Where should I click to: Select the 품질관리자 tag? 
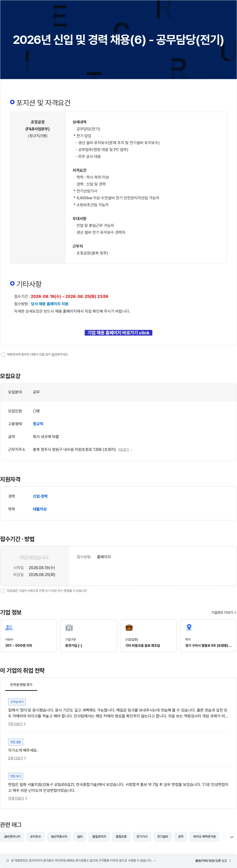click(x=99, y=837)
